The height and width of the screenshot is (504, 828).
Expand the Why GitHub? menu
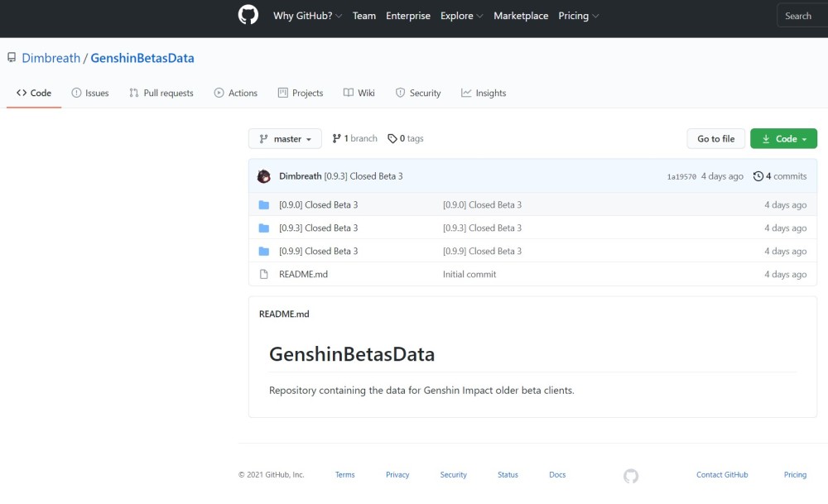(x=307, y=16)
